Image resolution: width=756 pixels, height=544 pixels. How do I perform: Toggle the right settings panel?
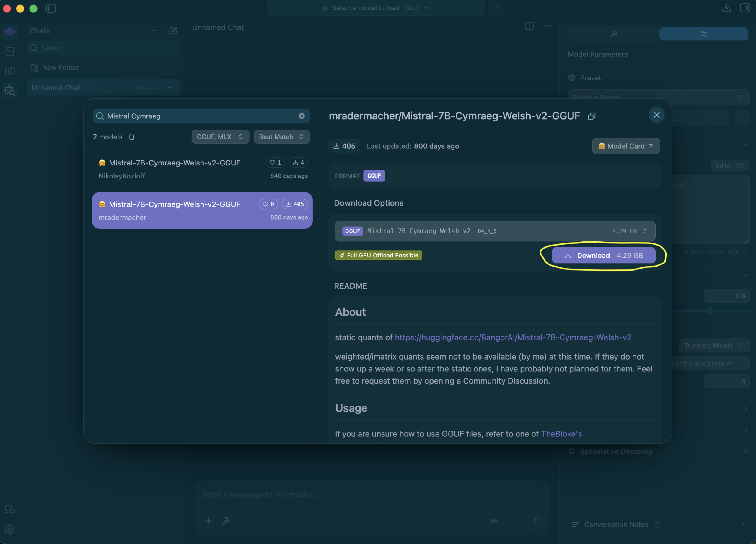(x=745, y=8)
